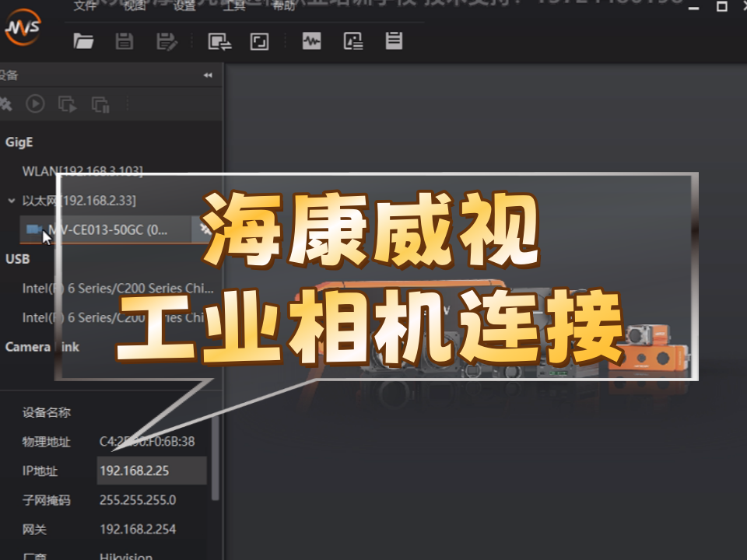Click the save-as pencil disk icon
This screenshot has width=747, height=560.
pos(165,41)
